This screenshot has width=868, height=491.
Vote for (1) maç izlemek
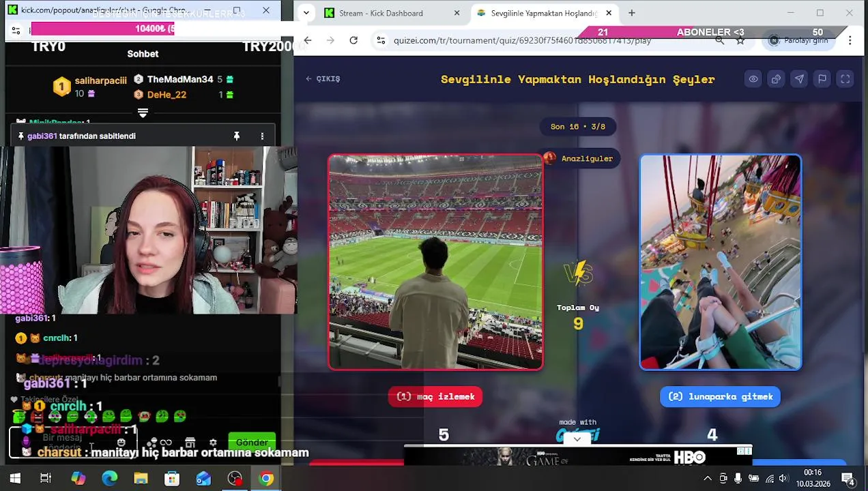[x=435, y=397]
